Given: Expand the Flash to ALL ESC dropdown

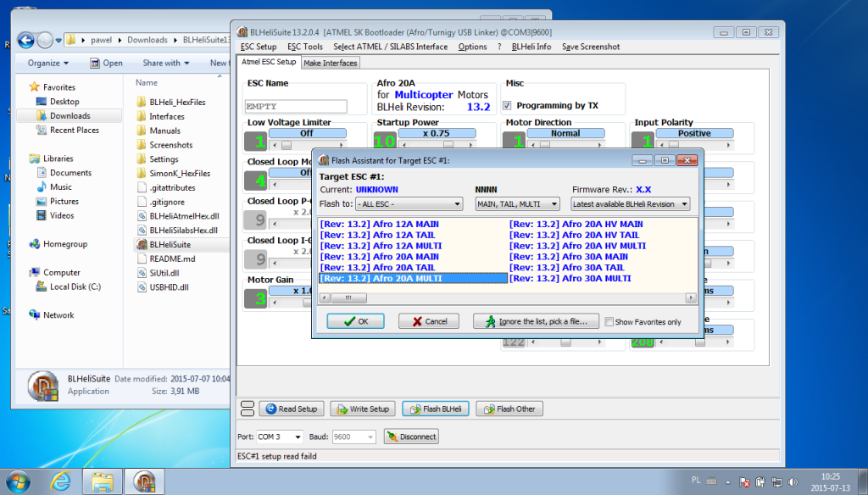Looking at the screenshot, I should 409,204.
